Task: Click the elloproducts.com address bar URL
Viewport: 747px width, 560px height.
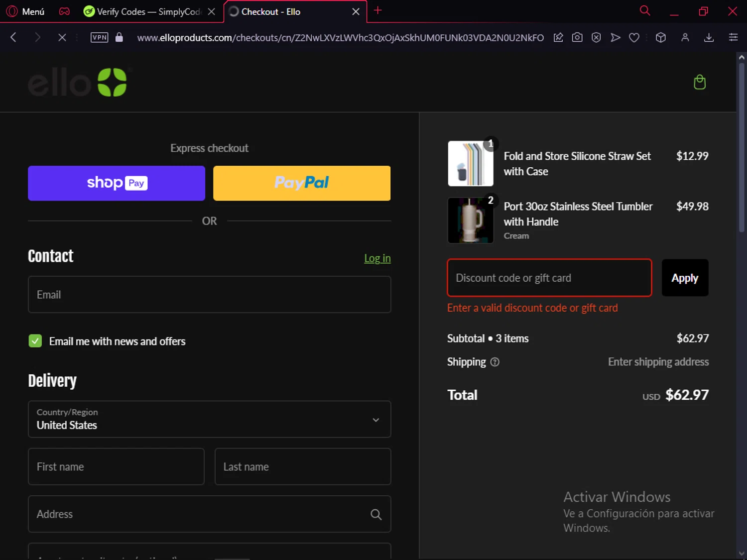Action: [340, 38]
